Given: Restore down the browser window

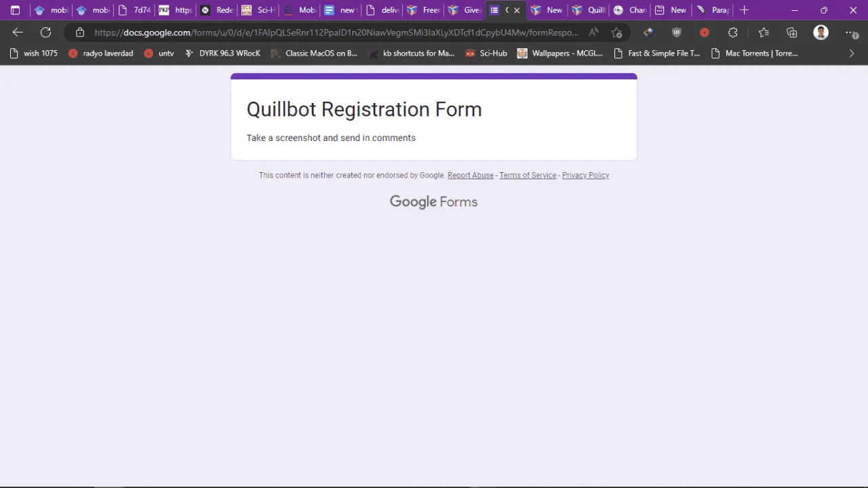Looking at the screenshot, I should [x=824, y=10].
